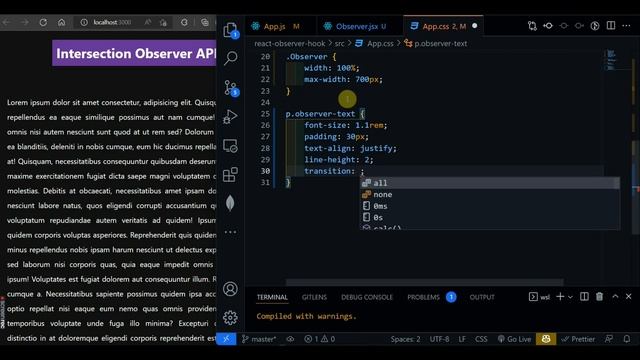
Task: Click the src breadcrumb folder
Action: [x=340, y=43]
